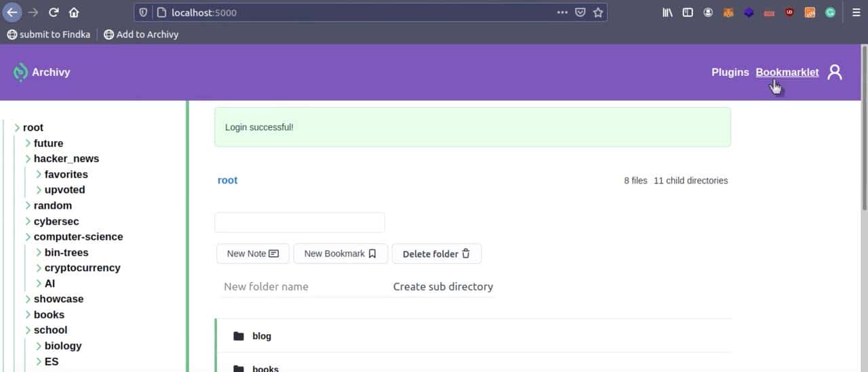Screen dimensions: 868x372
Task: Expand the root tree chevron
Action: click(17, 127)
